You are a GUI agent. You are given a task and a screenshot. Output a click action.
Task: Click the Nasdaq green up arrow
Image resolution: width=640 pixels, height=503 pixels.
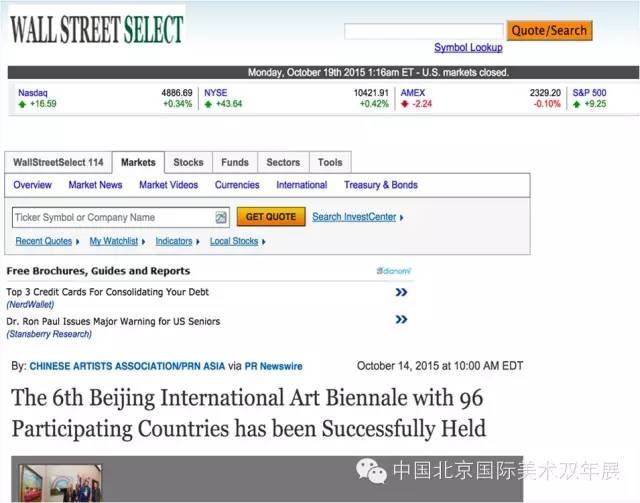point(22,104)
